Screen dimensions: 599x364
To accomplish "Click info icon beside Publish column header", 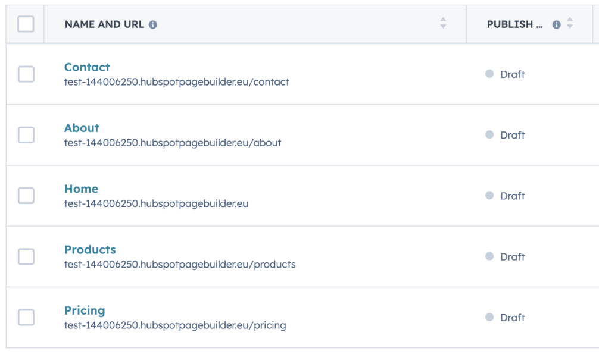I will 556,25.
